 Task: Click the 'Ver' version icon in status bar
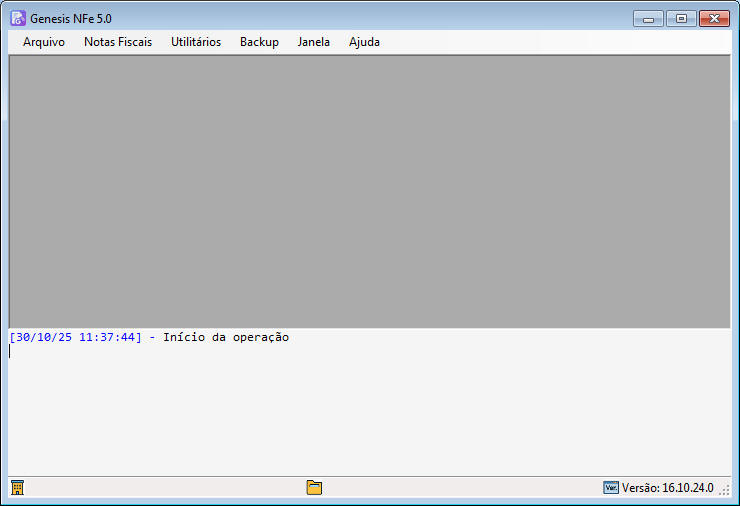coord(610,488)
